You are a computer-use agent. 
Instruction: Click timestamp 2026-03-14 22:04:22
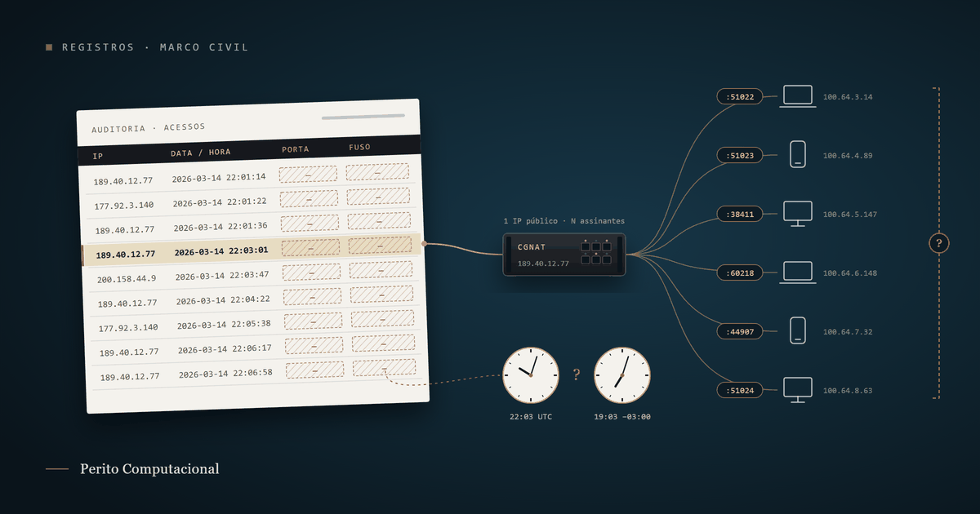click(223, 299)
